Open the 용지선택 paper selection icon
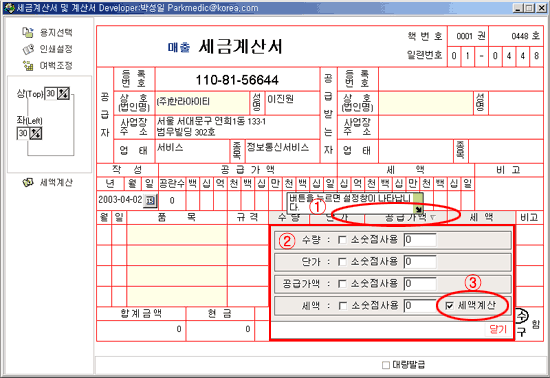 click(x=28, y=32)
